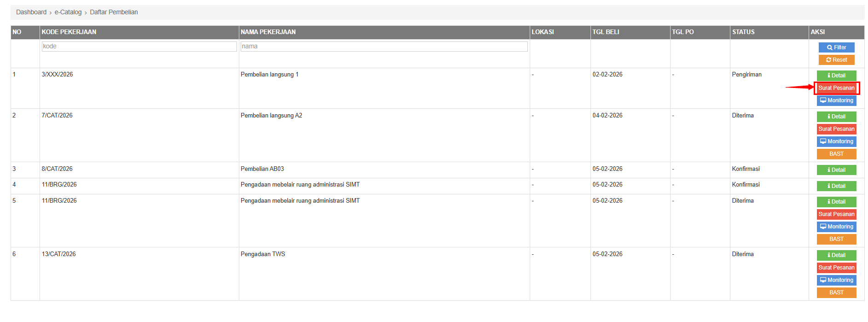This screenshot has width=868, height=322.
Task: Open Detail for row 5 mebelair purchase
Action: click(836, 202)
